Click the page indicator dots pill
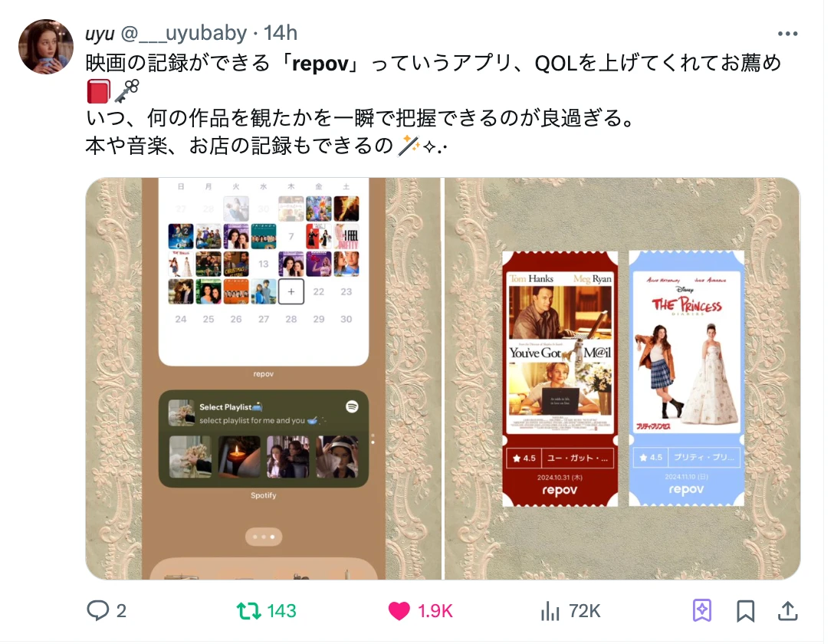The width and height of the screenshot is (834, 644). tap(263, 537)
